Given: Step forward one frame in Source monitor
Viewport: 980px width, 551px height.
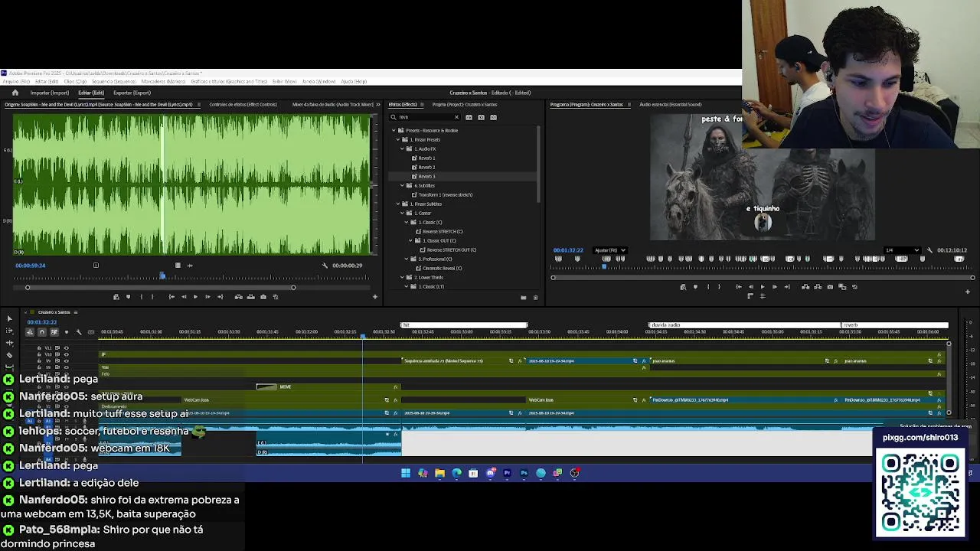Looking at the screenshot, I should coord(207,297).
